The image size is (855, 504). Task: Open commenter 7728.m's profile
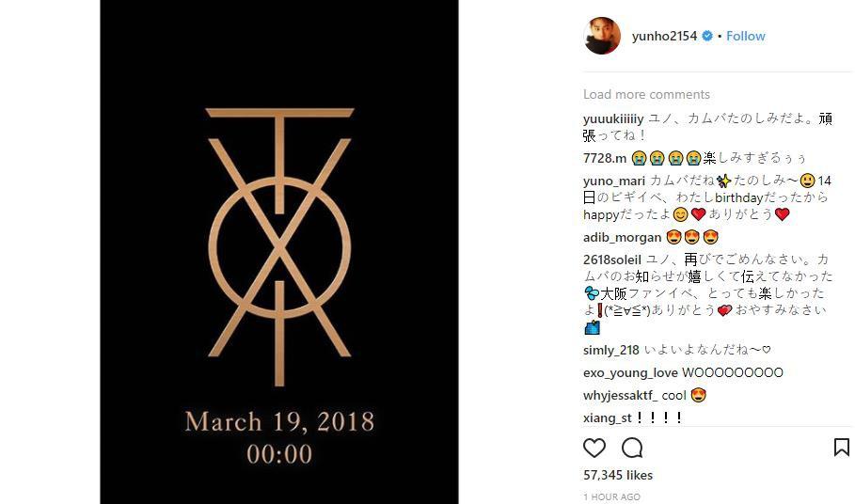click(605, 158)
